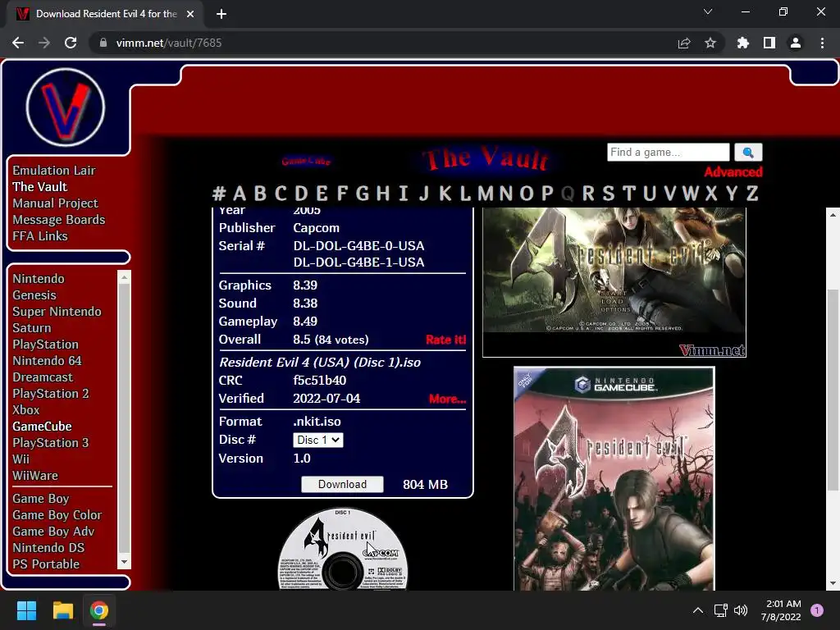Image resolution: width=840 pixels, height=630 pixels.
Task: Select Nintendo in the systems list
Action: pos(38,279)
